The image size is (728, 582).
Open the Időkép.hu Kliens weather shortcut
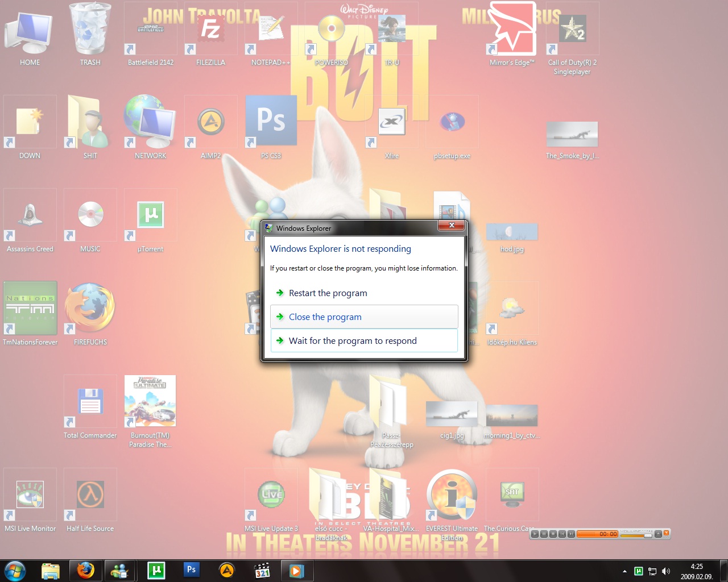[512, 314]
